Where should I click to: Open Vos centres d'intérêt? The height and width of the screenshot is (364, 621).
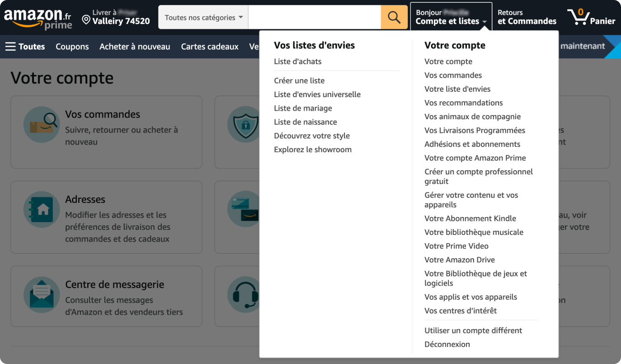[461, 311]
